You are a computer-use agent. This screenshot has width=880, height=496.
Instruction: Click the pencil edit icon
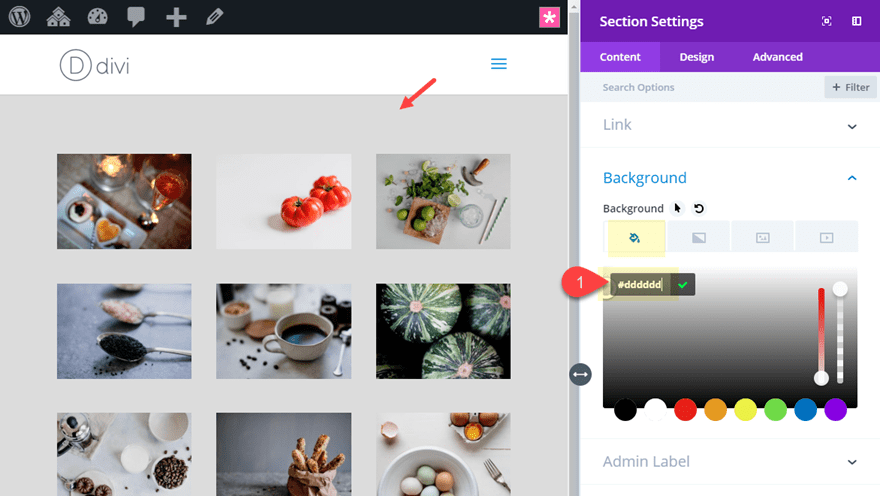pyautogui.click(x=214, y=17)
